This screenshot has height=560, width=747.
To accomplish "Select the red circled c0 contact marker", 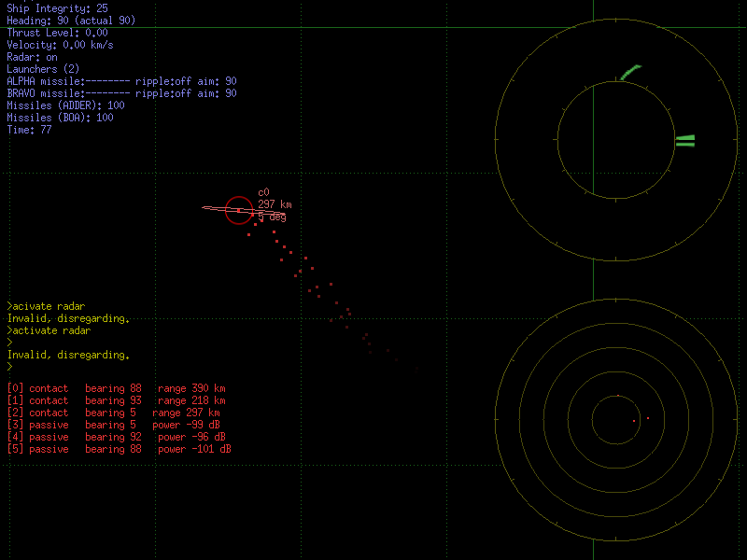I will tap(239, 210).
